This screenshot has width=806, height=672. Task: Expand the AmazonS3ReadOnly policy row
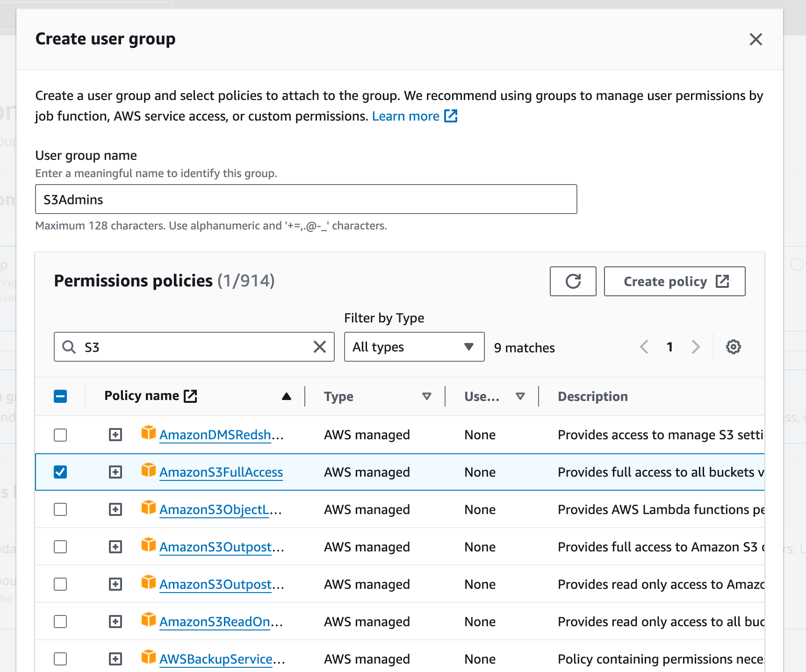click(x=115, y=622)
